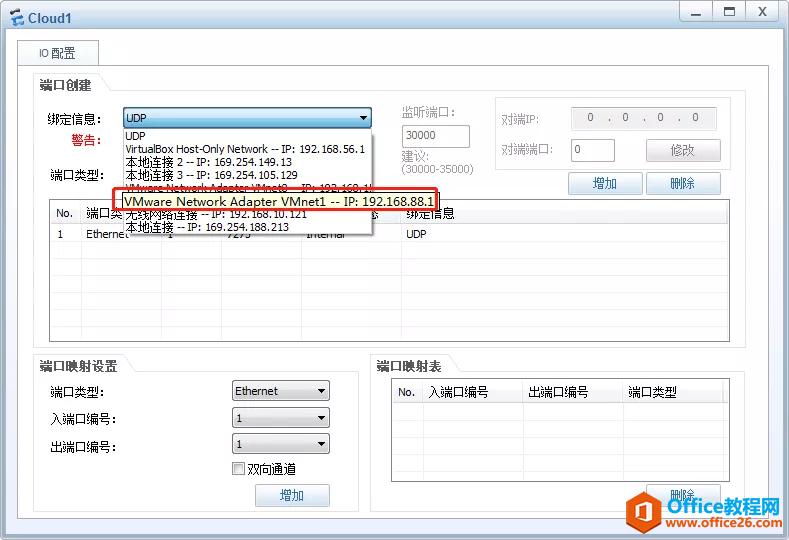This screenshot has height=540, width=789.
Task: Click the 绑定信息 column header in port table
Action: tap(564, 213)
